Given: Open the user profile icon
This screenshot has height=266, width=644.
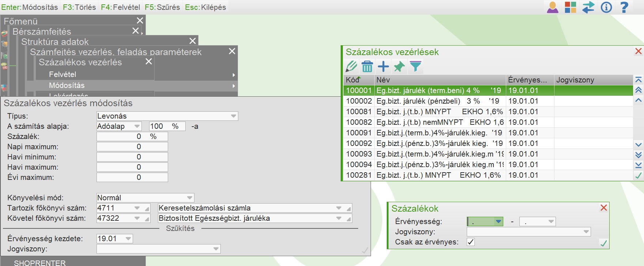Looking at the screenshot, I should (553, 7).
